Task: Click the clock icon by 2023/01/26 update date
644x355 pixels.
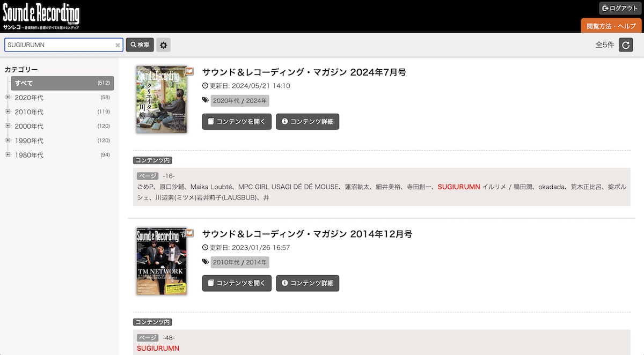Action: (x=205, y=248)
